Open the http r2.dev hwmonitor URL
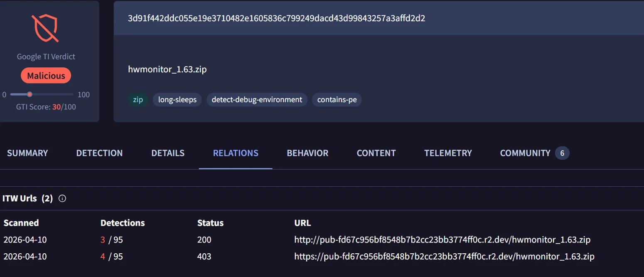The width and height of the screenshot is (644, 277). (442, 240)
